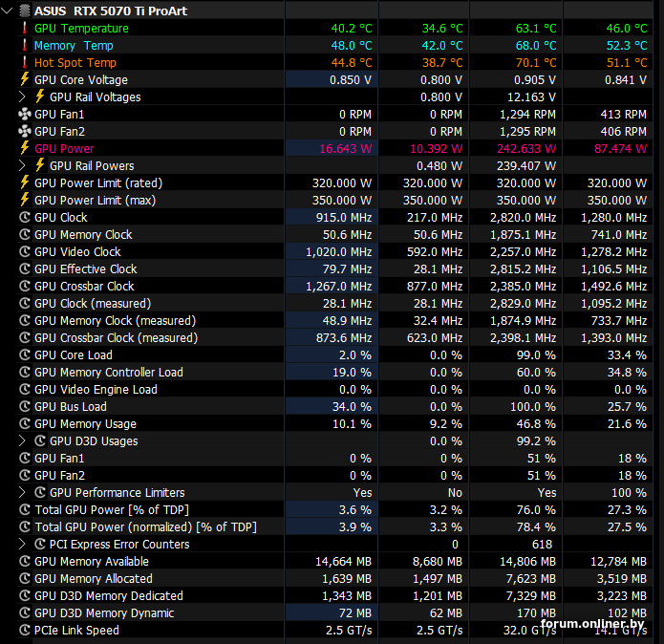Click the clock icon beside PCIe Link Speed
Screen dimensions: 664x644
(x=25, y=630)
